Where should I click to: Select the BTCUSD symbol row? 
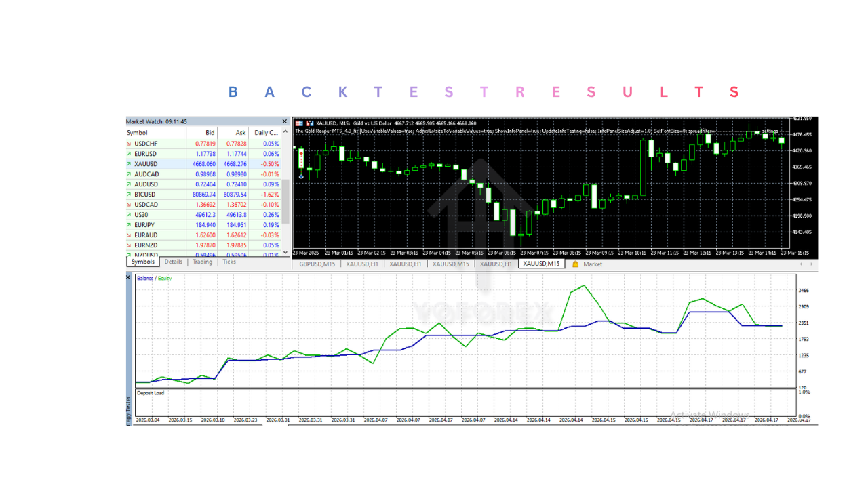pyautogui.click(x=204, y=195)
